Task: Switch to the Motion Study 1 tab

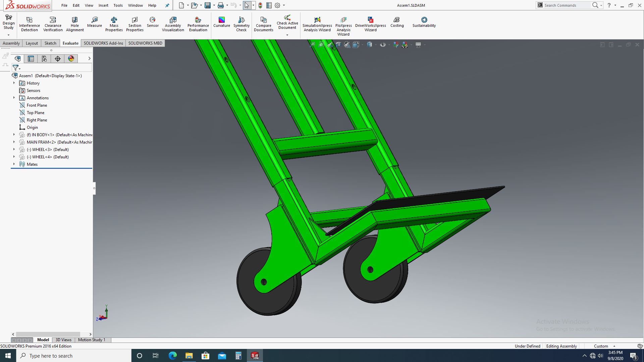Action: 92,340
